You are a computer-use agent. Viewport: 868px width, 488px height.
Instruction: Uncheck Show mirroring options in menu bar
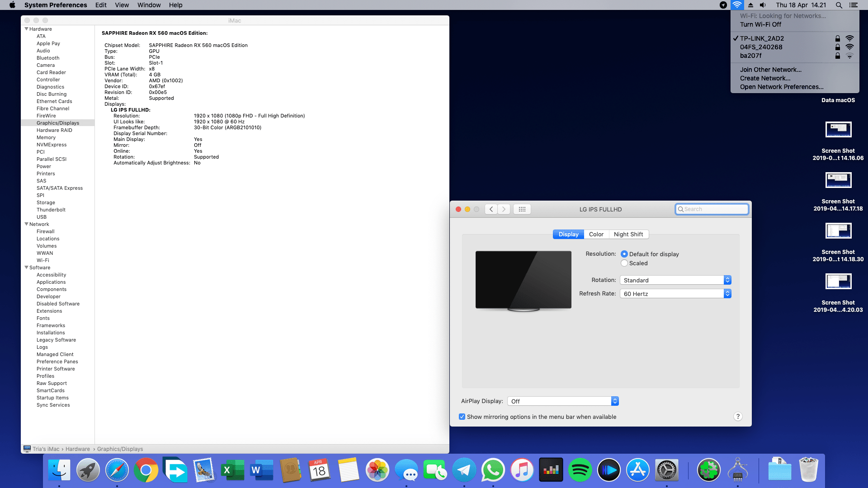point(462,417)
